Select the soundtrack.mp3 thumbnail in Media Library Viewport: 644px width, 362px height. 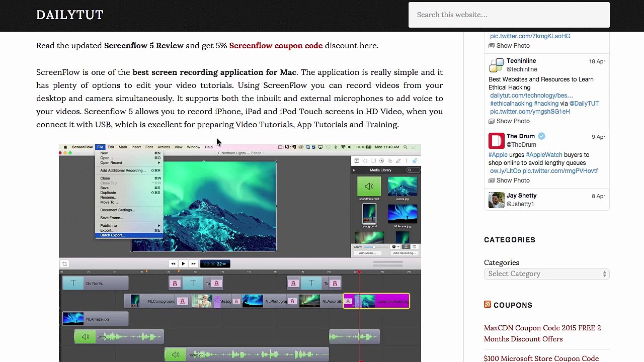click(x=369, y=187)
